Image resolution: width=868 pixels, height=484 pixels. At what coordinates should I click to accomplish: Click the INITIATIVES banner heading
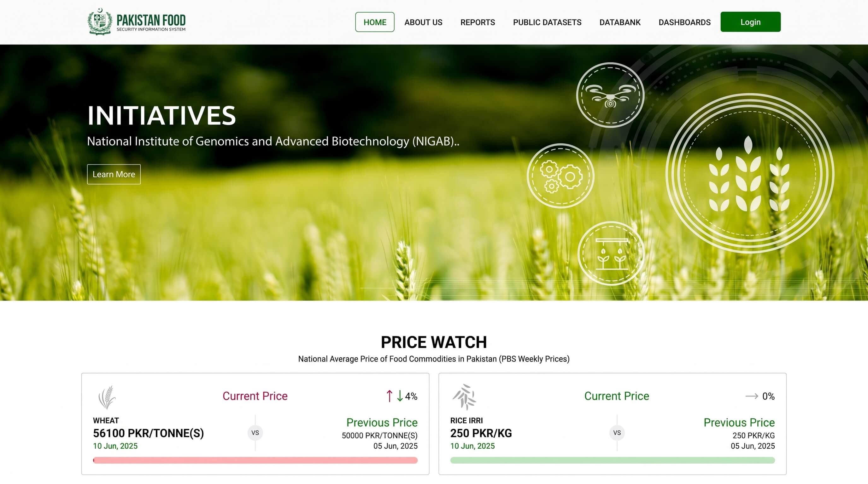161,115
